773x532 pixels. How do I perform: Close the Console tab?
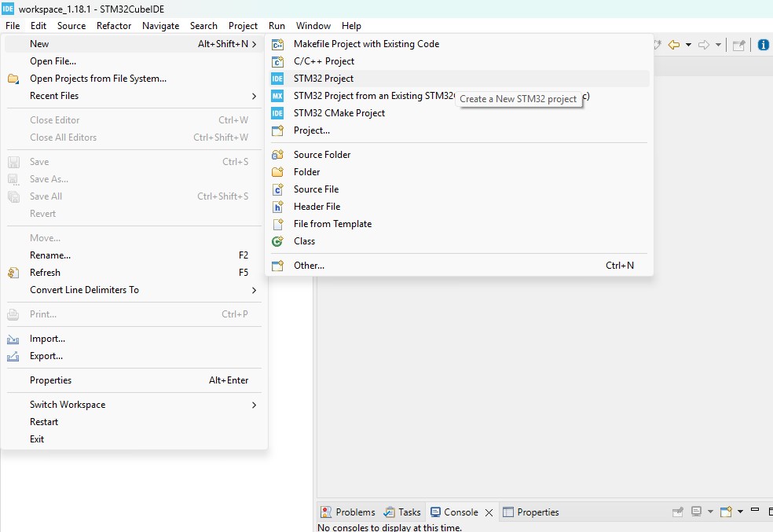(x=489, y=512)
